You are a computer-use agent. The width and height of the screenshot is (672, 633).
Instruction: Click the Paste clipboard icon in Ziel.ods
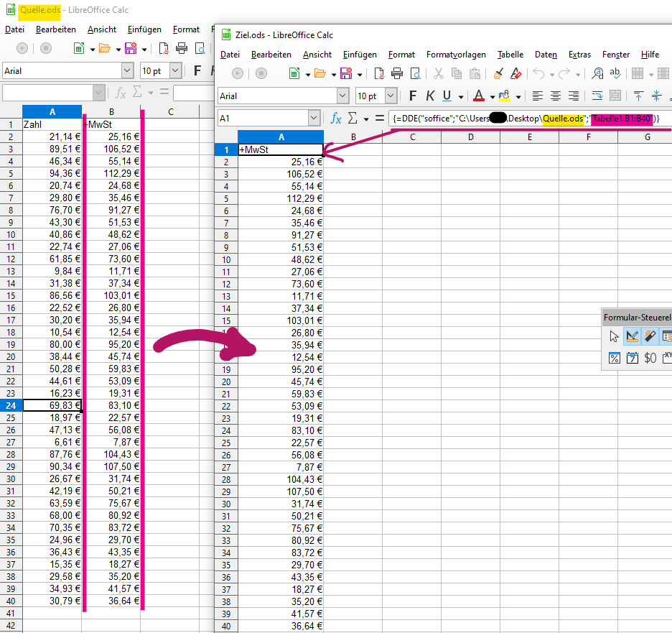click(x=475, y=74)
